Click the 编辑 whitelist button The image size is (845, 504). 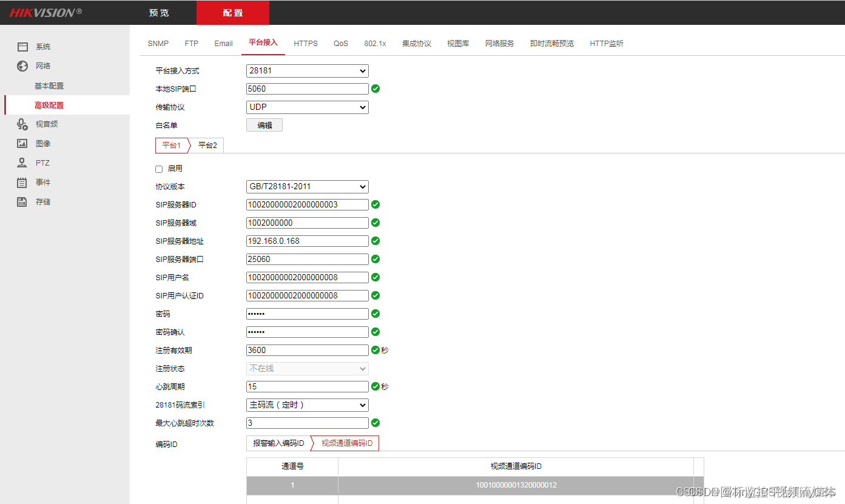point(264,126)
